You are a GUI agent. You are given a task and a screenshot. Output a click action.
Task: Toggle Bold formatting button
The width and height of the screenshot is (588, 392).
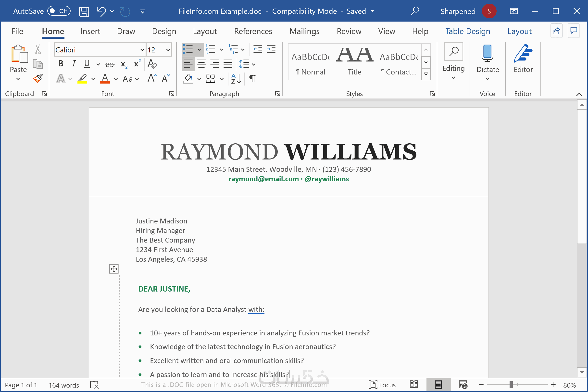coord(61,64)
